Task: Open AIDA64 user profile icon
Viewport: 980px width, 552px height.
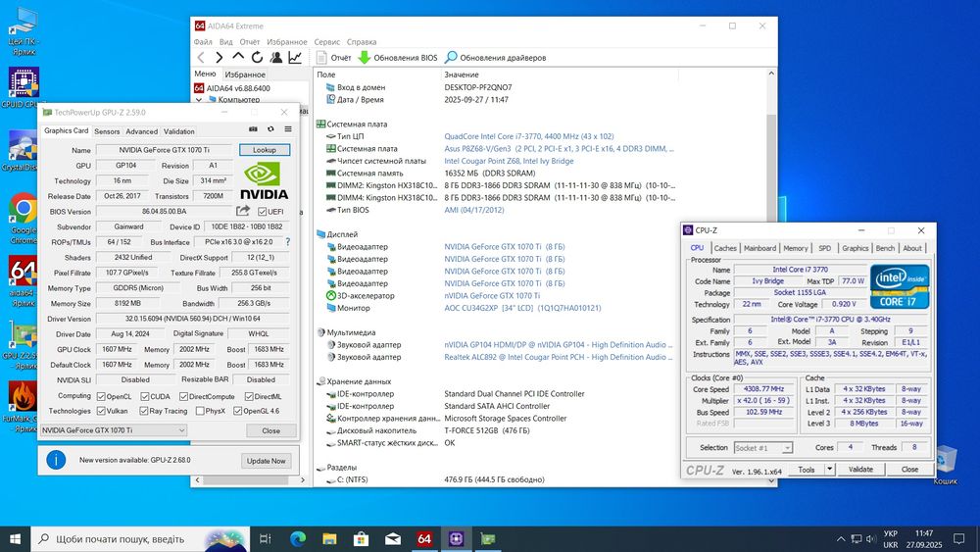Action: (275, 58)
